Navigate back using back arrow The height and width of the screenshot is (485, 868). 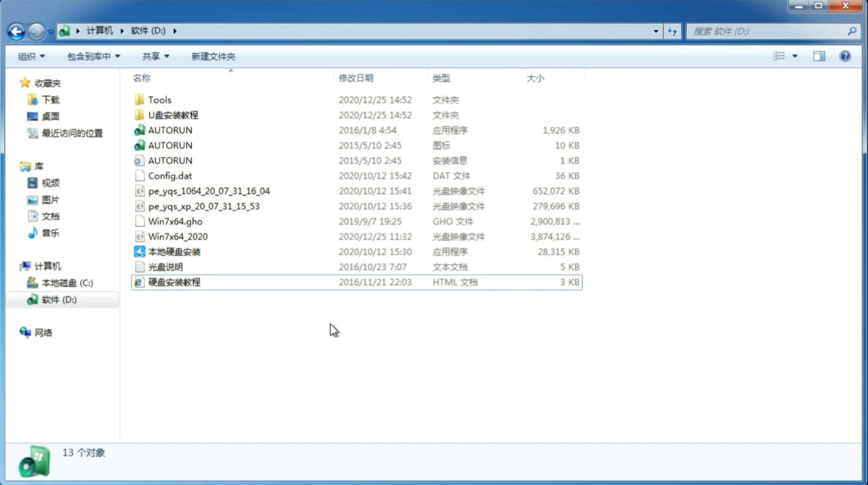[x=16, y=30]
